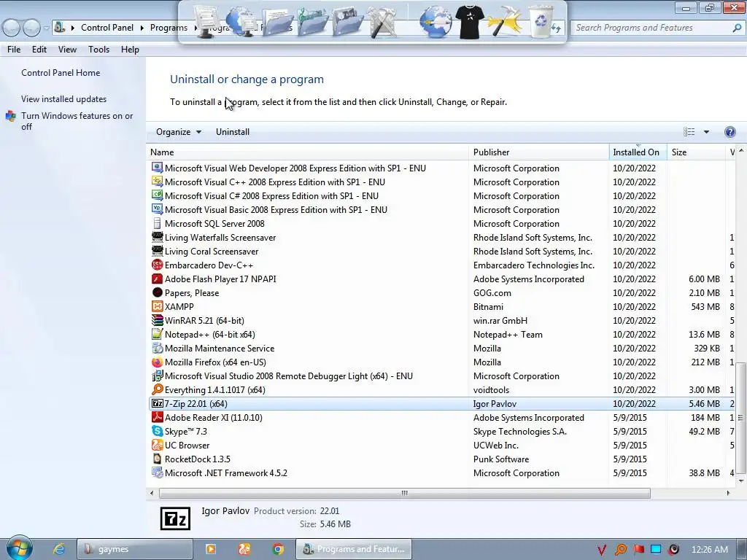Expand Programs breadcrumb arrow

tap(196, 28)
